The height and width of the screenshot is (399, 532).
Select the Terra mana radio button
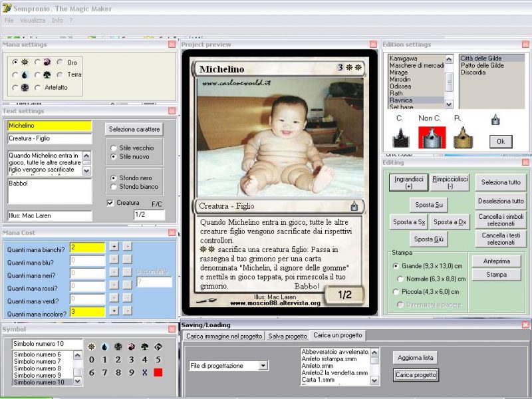pyautogui.click(x=60, y=74)
